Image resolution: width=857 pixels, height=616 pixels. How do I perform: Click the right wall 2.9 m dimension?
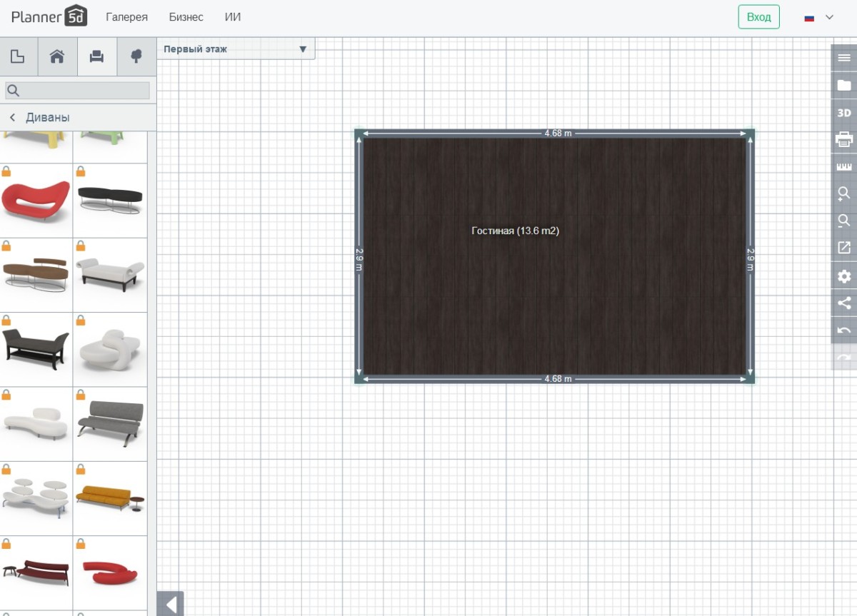coord(750,258)
